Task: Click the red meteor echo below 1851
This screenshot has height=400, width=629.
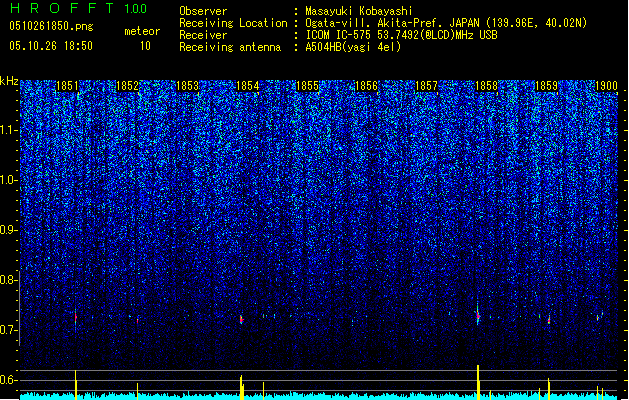Action: (x=75, y=318)
